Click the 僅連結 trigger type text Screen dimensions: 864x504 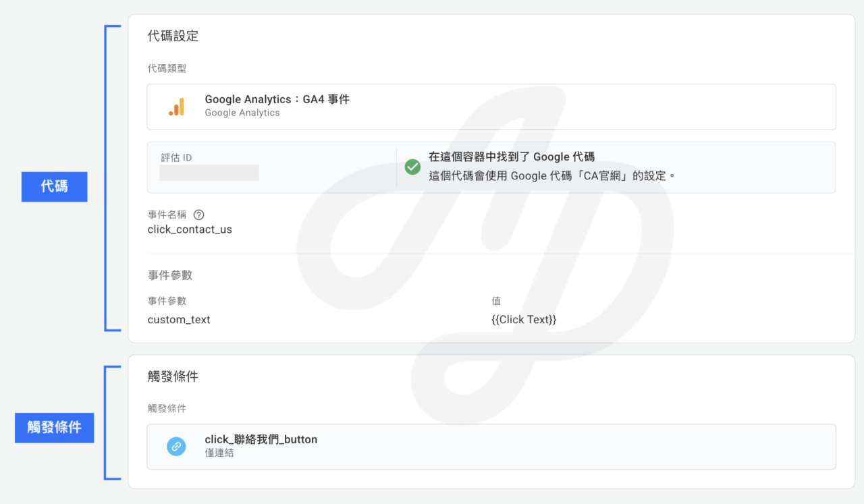coord(219,453)
